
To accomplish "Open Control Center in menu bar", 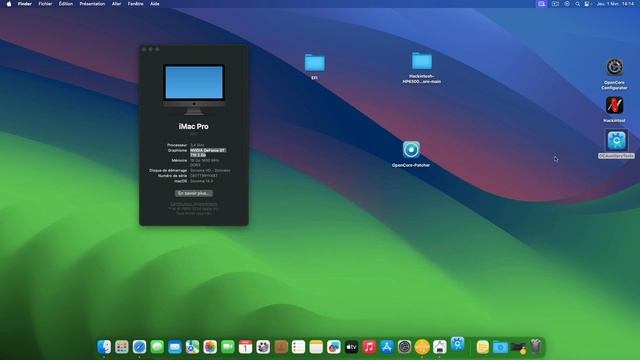I will (587, 4).
